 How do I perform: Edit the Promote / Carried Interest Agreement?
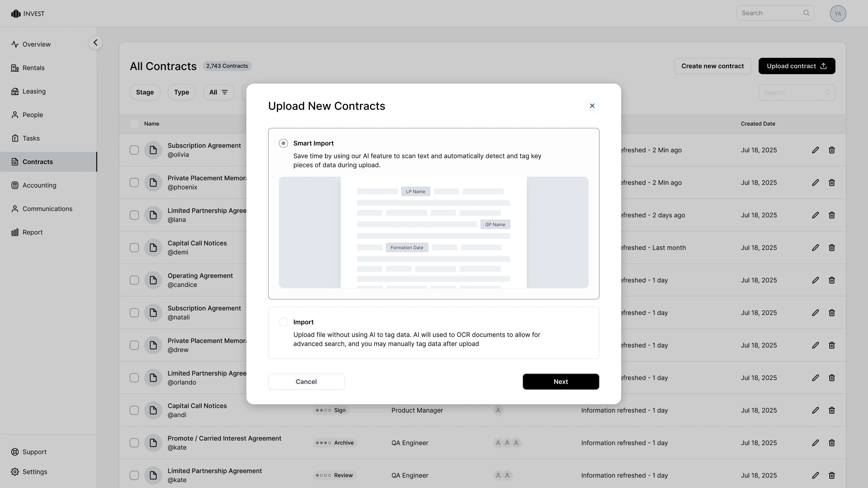tap(815, 443)
